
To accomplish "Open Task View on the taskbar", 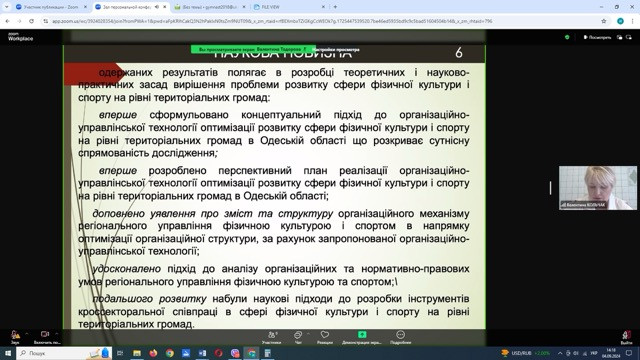I will (x=120, y=353).
